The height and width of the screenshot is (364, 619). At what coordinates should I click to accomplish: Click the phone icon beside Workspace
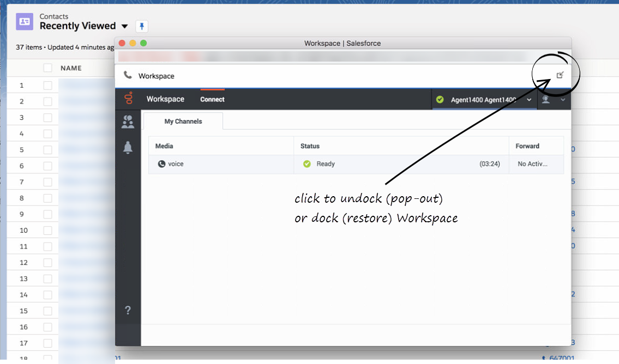[128, 76]
